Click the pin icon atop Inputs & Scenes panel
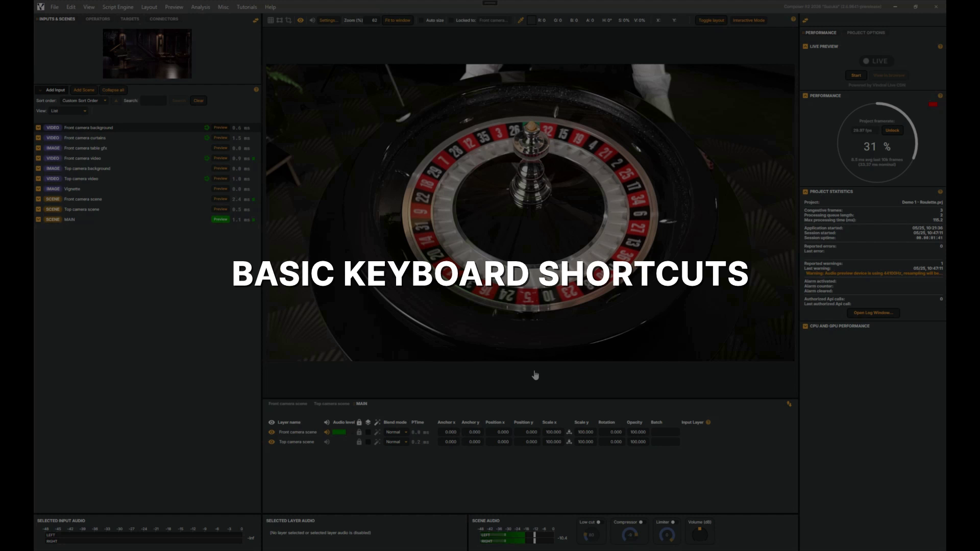 point(255,20)
